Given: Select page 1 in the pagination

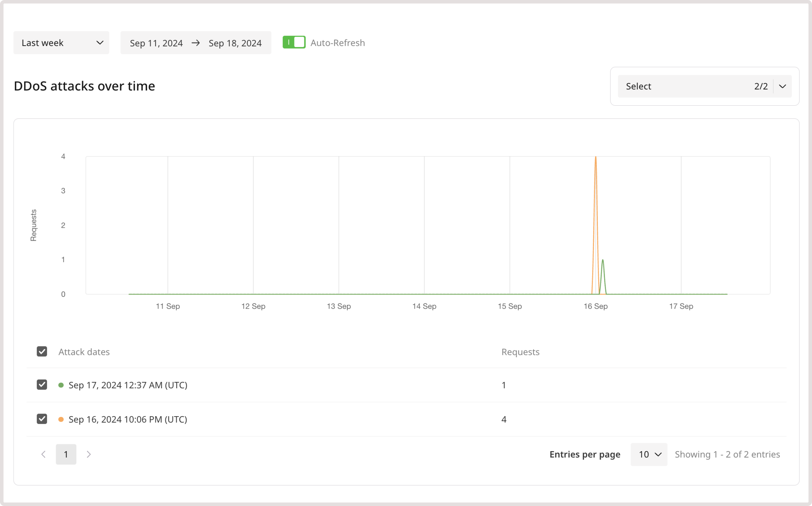Looking at the screenshot, I should click(x=66, y=454).
